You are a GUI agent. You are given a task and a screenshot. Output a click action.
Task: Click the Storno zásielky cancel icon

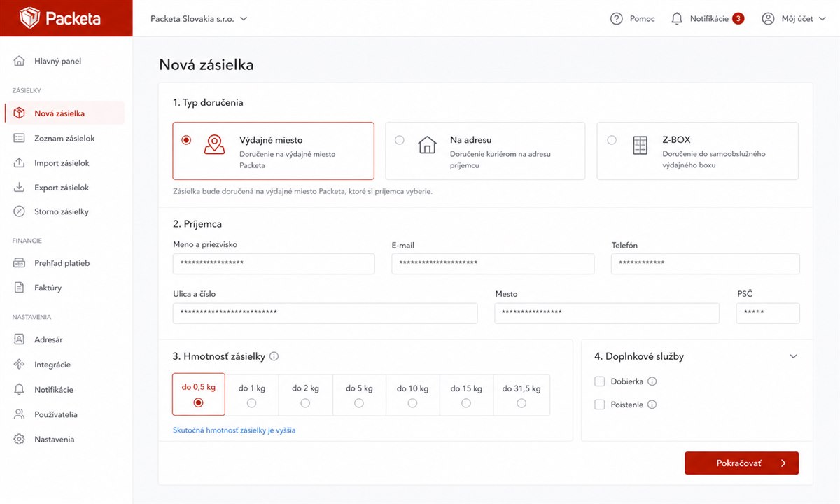point(20,211)
